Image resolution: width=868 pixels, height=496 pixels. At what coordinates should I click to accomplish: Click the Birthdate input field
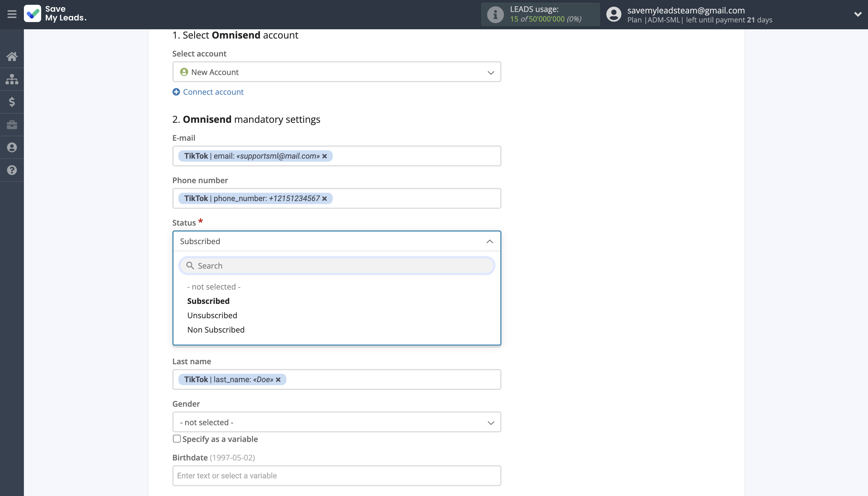coord(336,476)
